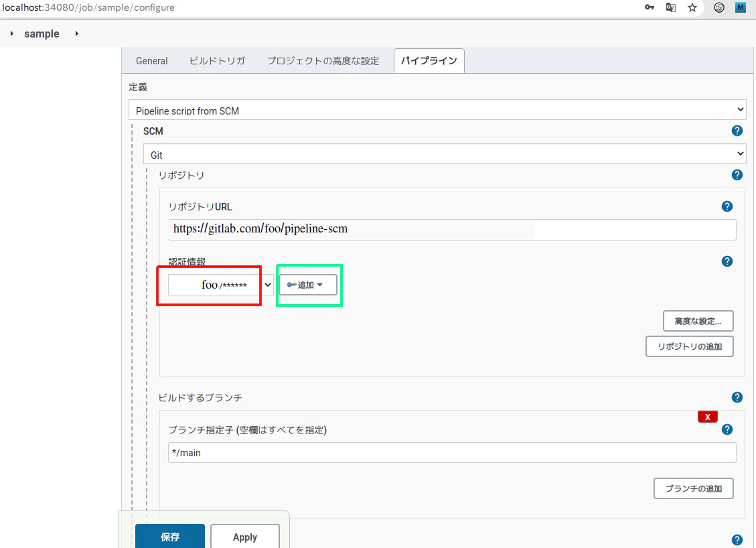Open the browser translate page icon
Image resolution: width=756 pixels, height=548 pixels.
click(671, 7)
